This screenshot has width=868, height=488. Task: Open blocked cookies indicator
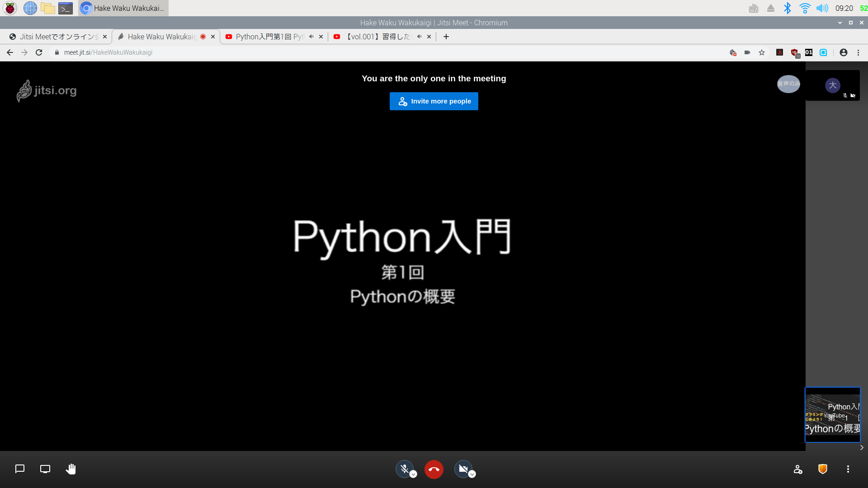[733, 52]
